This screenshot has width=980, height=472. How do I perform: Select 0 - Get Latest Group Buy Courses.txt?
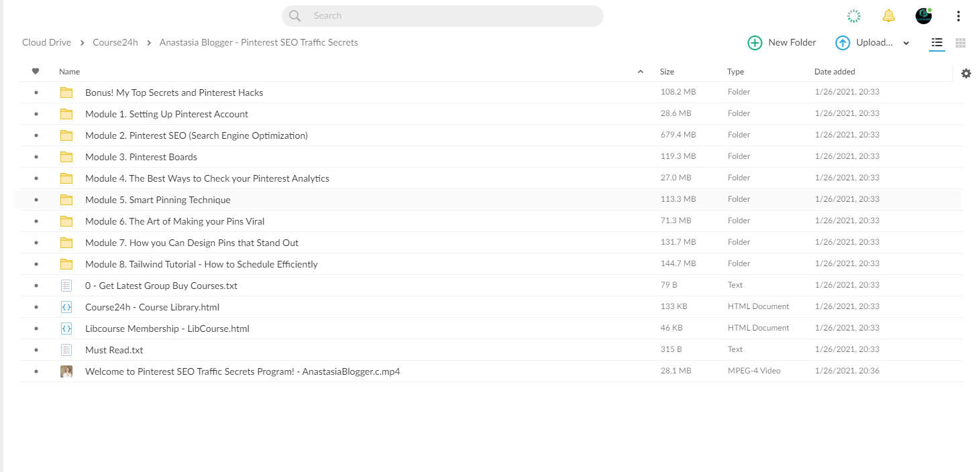(161, 286)
